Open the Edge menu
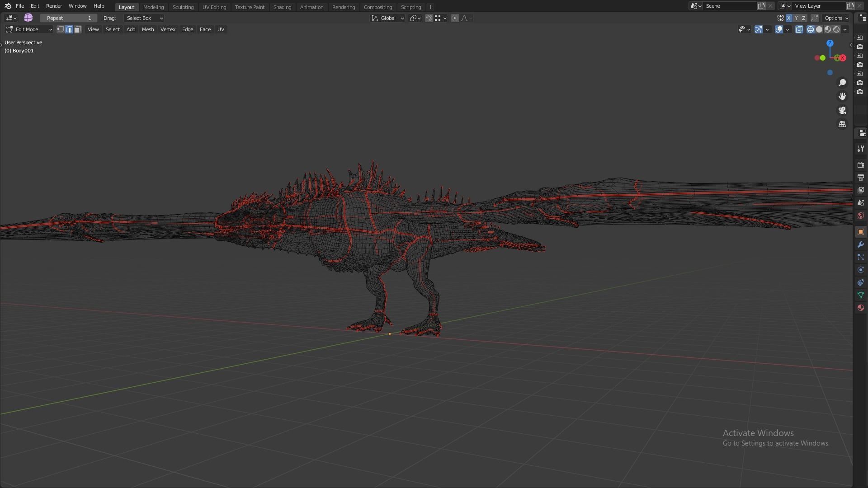The height and width of the screenshot is (488, 868). click(188, 29)
